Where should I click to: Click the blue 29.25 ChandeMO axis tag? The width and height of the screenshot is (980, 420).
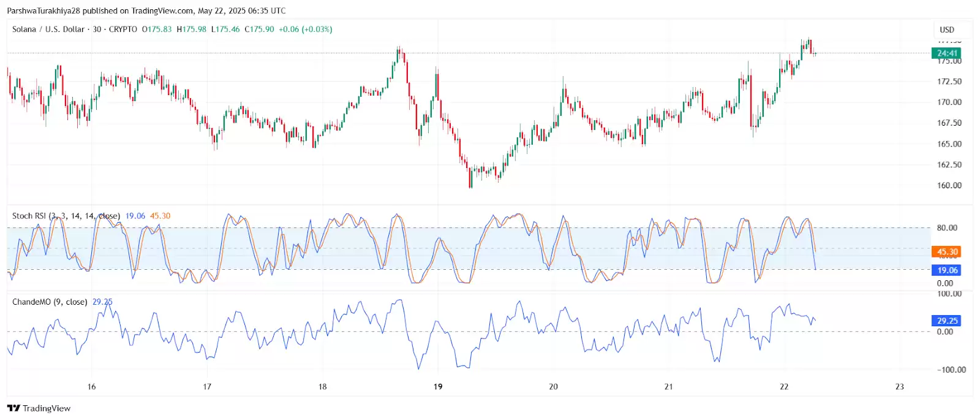tap(946, 321)
